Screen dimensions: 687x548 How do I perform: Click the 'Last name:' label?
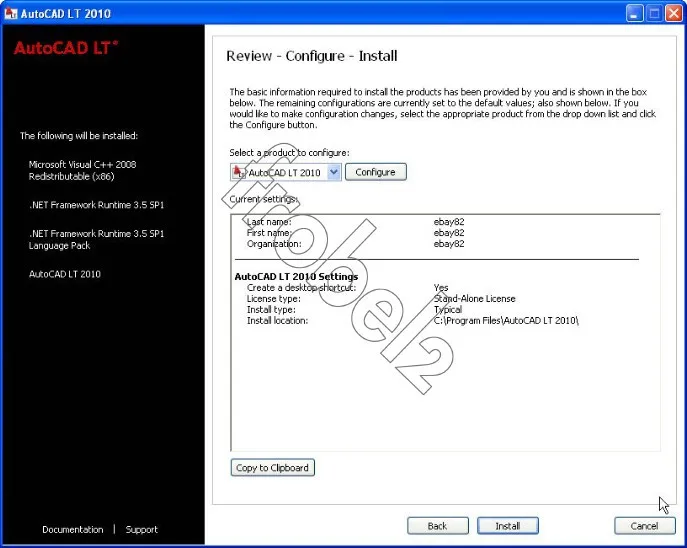269,222
